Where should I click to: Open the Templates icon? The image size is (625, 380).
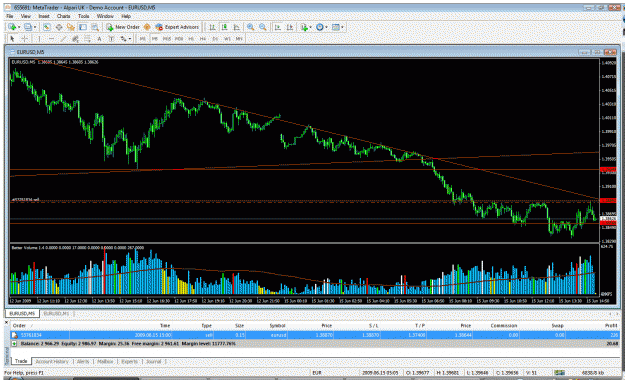336,27
